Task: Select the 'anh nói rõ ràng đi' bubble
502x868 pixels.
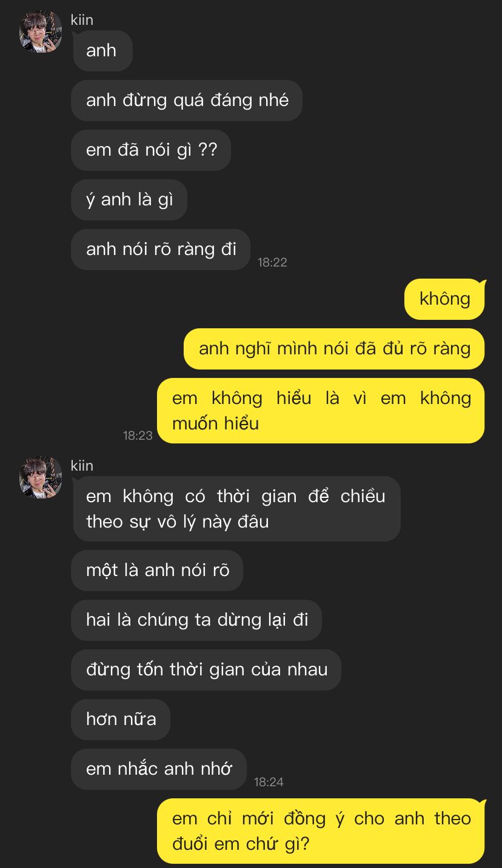Action: pyautogui.click(x=161, y=250)
